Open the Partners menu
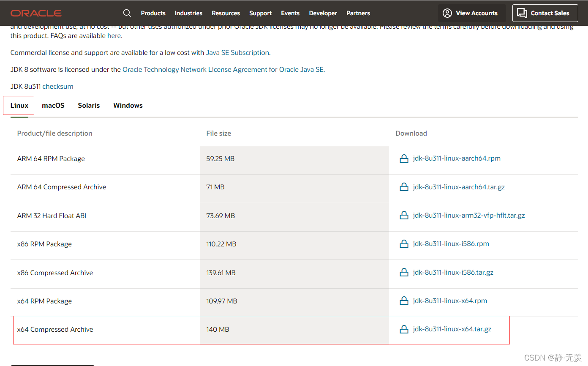The width and height of the screenshot is (588, 366). coord(358,13)
